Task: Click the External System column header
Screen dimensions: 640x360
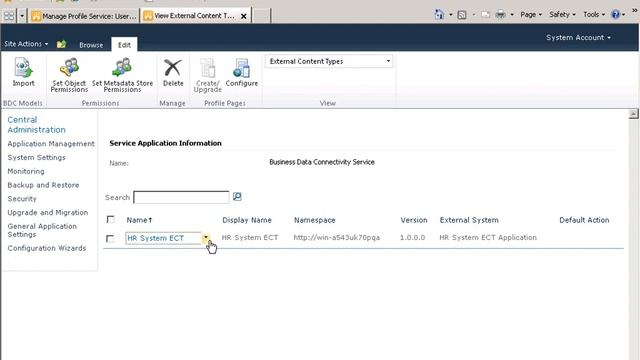Action: 469,220
